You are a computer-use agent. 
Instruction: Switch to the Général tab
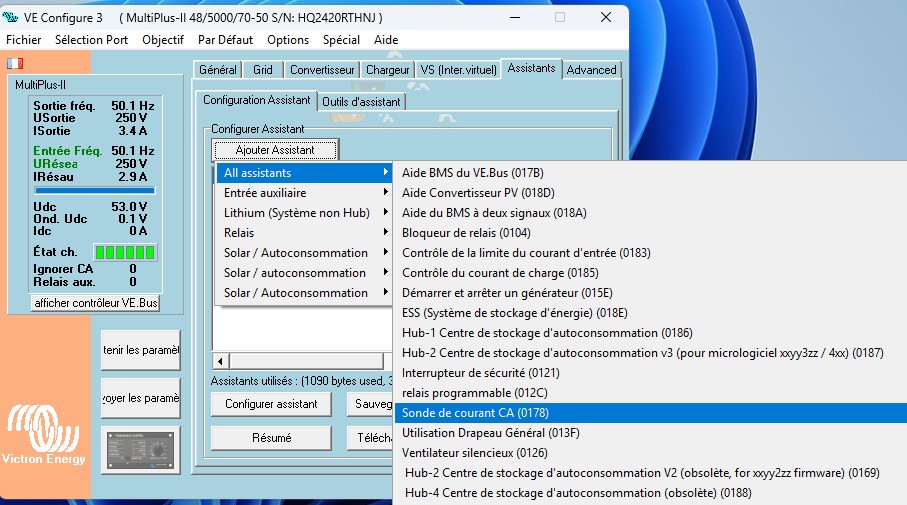[x=217, y=70]
